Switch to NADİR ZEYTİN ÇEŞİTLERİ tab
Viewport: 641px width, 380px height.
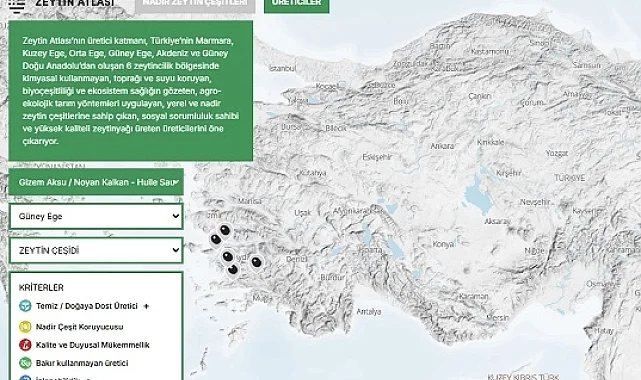tap(195, 5)
